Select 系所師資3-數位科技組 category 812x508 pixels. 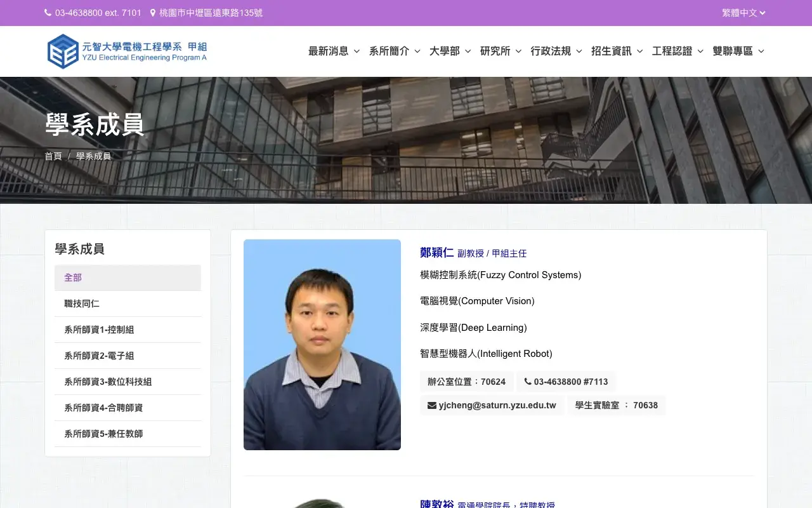(x=128, y=382)
